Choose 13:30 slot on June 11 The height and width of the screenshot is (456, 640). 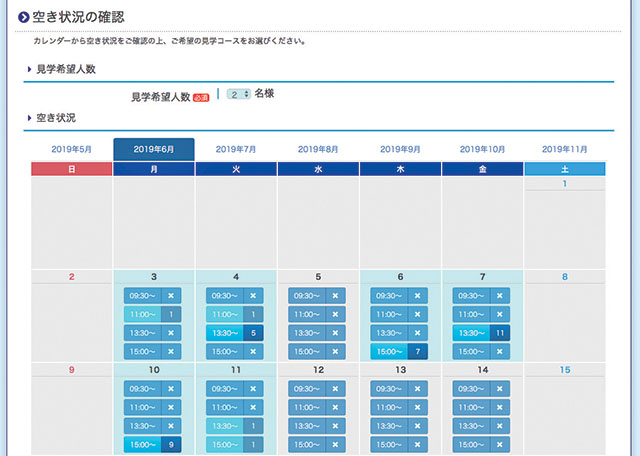(235, 426)
